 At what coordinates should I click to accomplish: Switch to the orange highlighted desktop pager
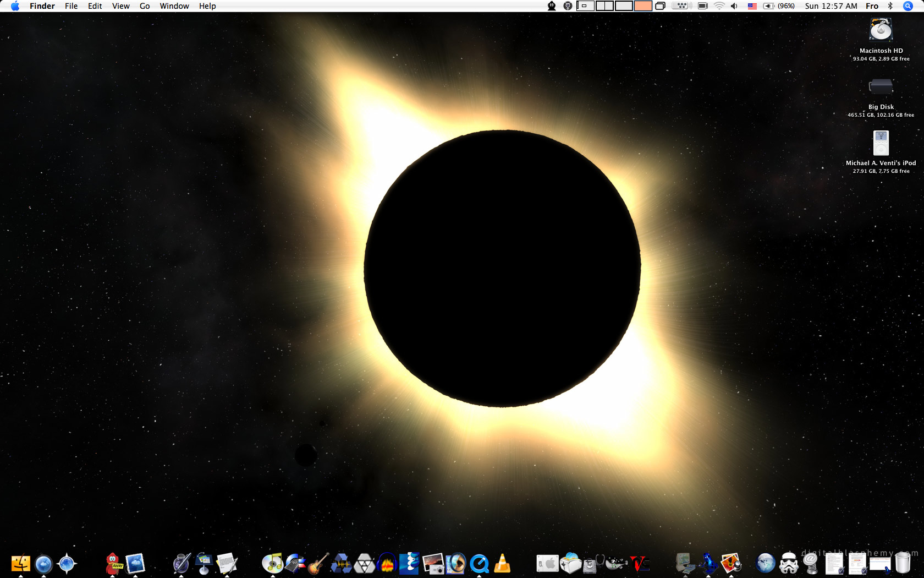(642, 6)
